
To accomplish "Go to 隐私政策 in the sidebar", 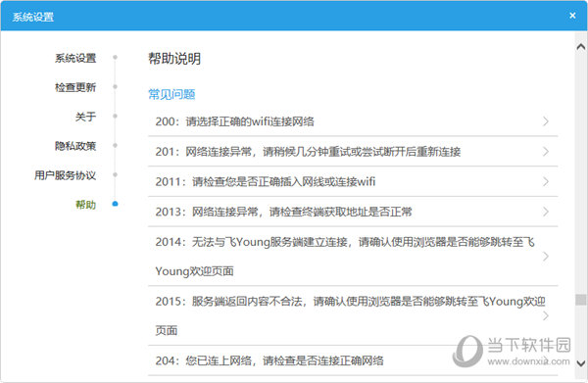I will 75,146.
